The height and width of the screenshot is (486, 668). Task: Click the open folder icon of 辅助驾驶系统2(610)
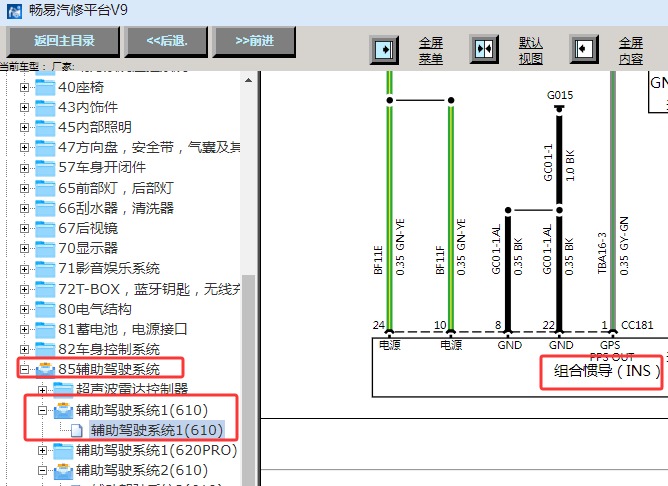[x=63, y=470]
